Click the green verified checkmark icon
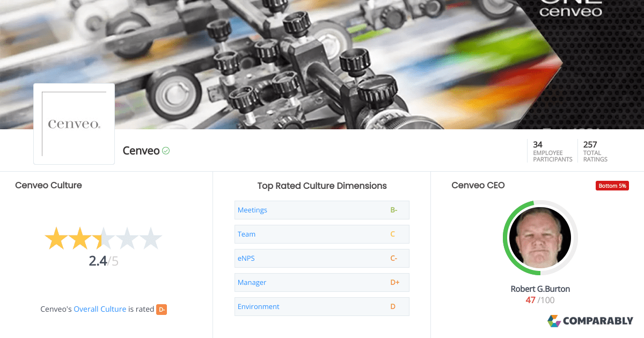Viewport: 644px width, 338px height. [x=166, y=151]
